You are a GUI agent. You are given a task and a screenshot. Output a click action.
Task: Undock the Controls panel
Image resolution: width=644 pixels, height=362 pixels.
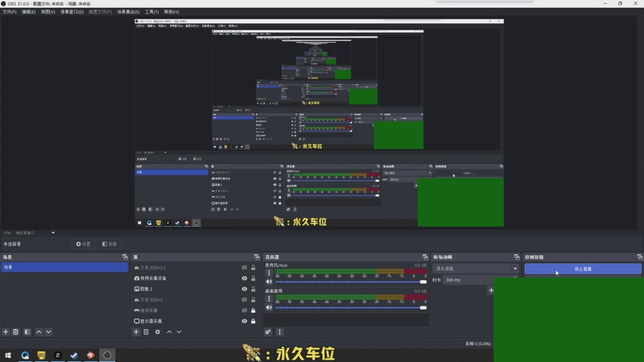pos(640,257)
